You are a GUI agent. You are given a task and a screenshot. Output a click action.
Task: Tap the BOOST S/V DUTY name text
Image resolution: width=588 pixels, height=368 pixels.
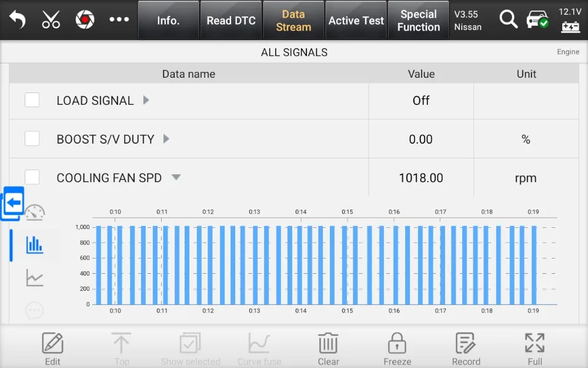pos(105,140)
